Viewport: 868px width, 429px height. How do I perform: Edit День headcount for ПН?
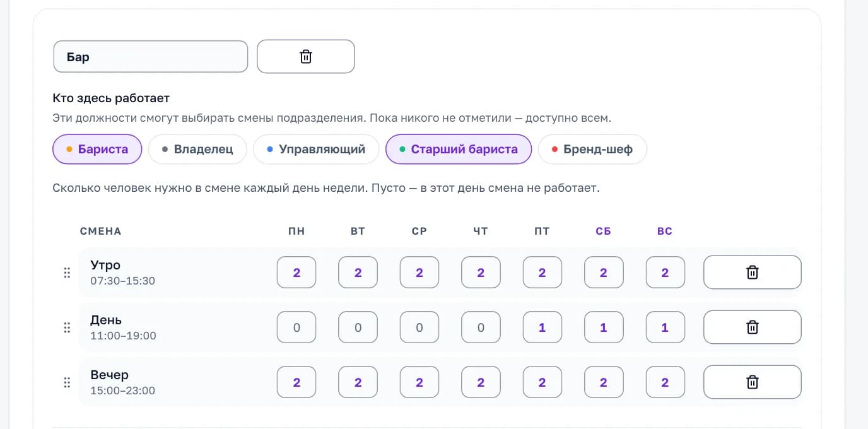tap(296, 327)
